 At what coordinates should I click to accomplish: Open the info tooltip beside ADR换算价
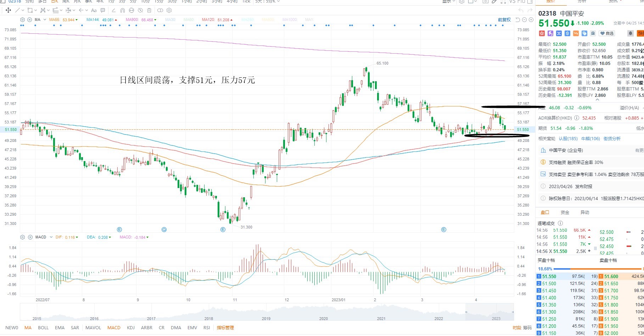tap(577, 118)
